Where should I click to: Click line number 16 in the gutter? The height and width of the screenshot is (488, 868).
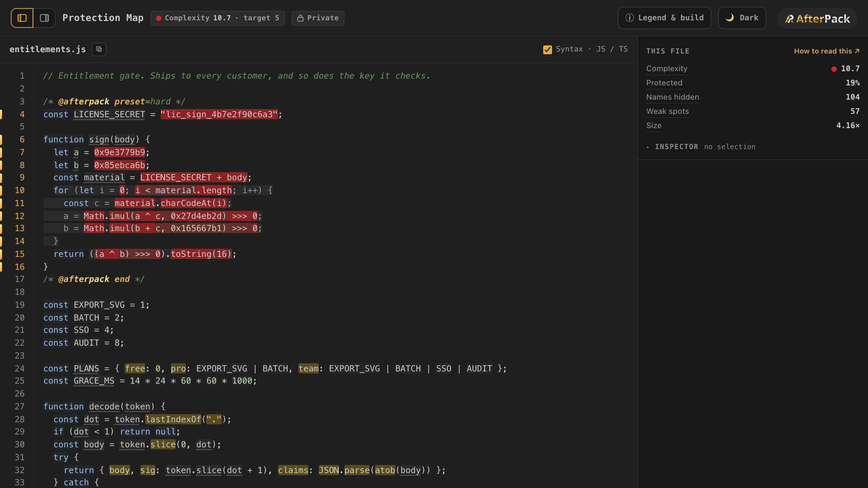20,267
